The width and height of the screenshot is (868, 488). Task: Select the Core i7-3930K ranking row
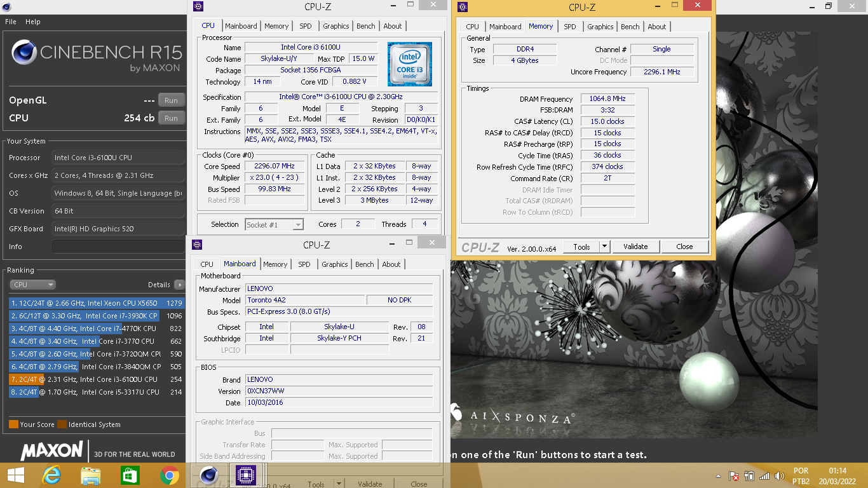click(x=96, y=316)
